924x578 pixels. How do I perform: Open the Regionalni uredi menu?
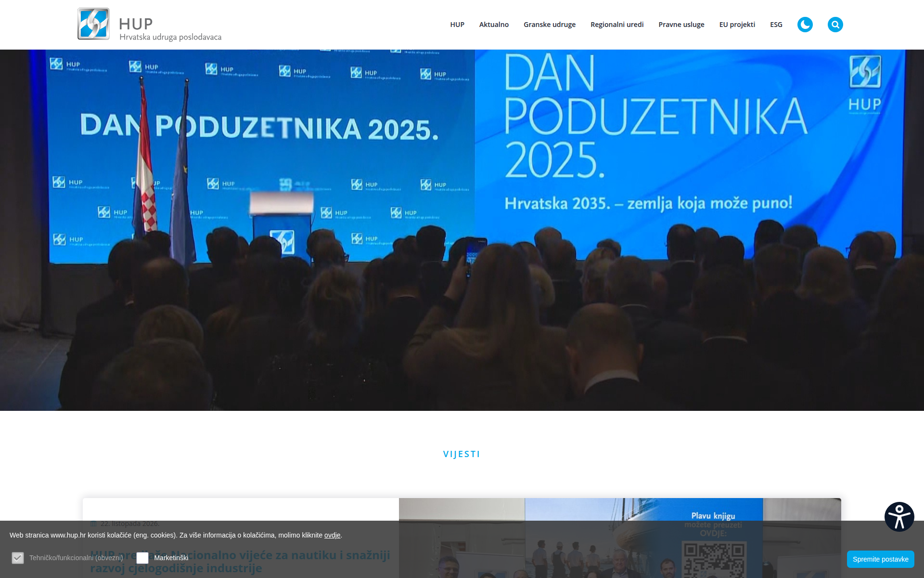tap(617, 25)
